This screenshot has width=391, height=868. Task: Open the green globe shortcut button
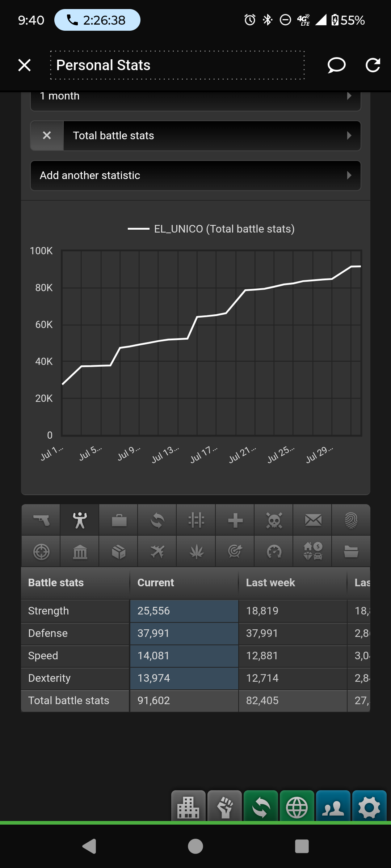tap(297, 807)
